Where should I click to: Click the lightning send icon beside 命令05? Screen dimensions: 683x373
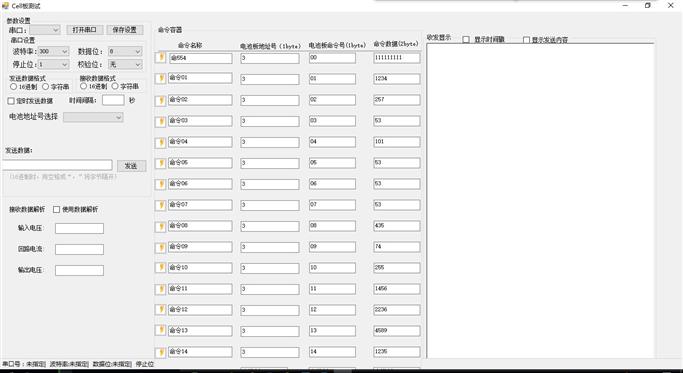coord(161,163)
